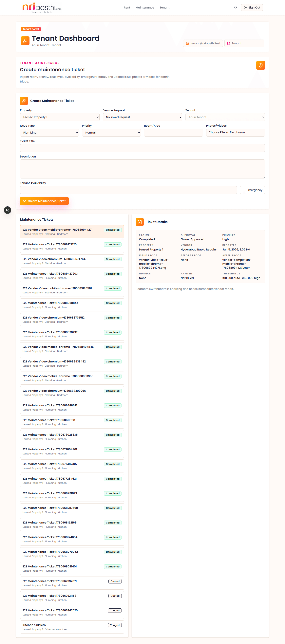Click the shield alert icon in Tenant Maintenance
Viewport: 285px width, 644px height.
pos(260,65)
